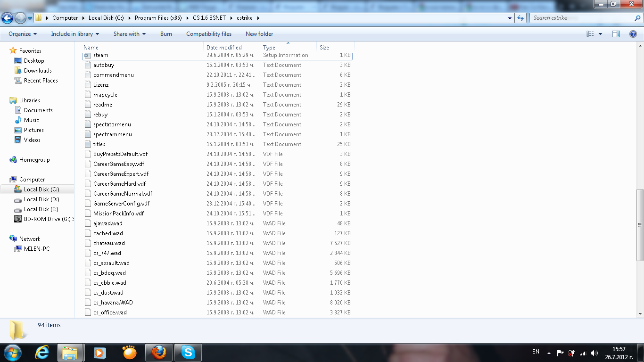Select the BD-ROM Drive (G:) entry
644x362 pixels.
(x=49, y=219)
